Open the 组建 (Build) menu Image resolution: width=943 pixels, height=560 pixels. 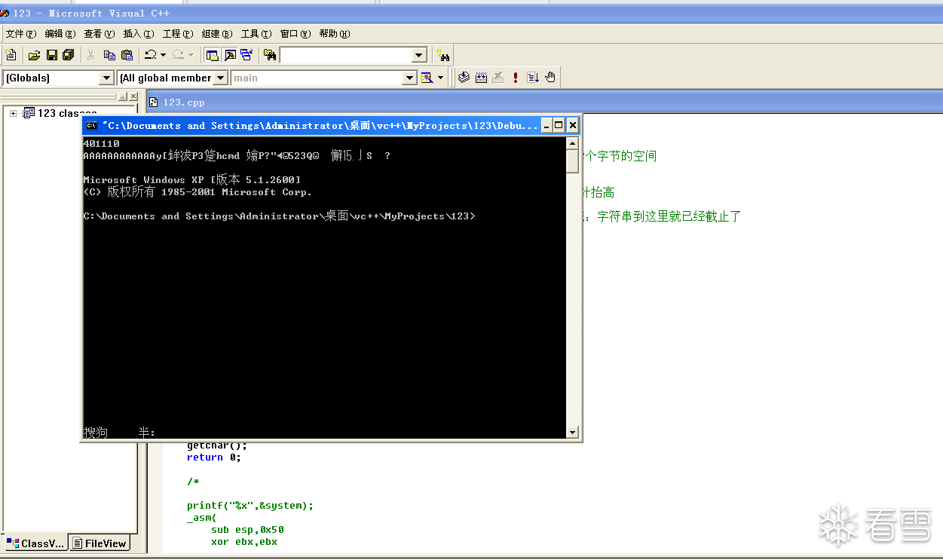pos(217,34)
